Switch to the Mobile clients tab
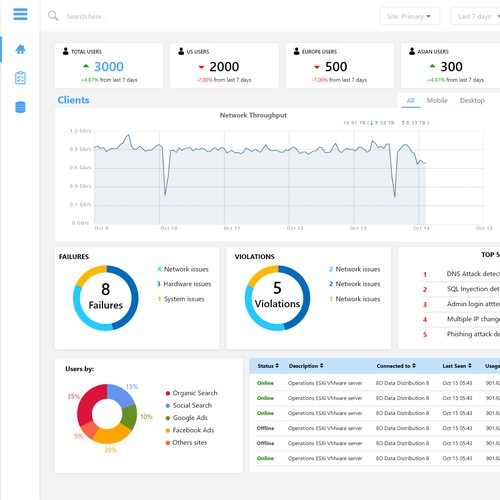 tap(437, 100)
